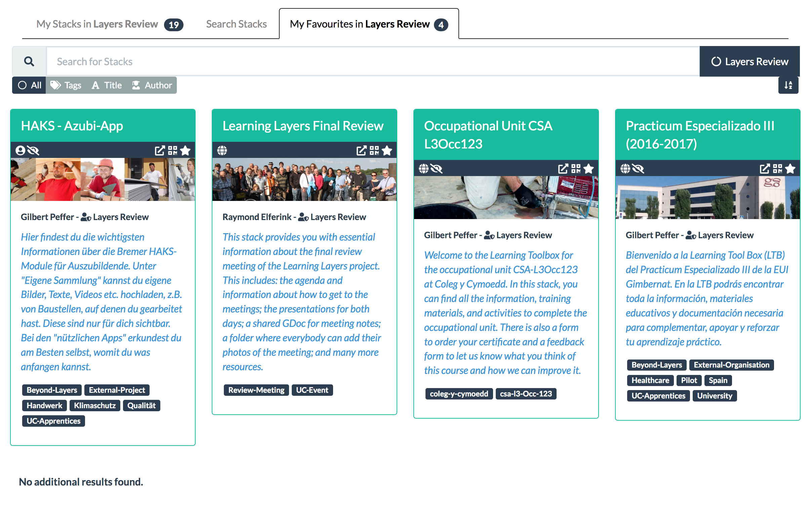Show QR code for HAKS - Azubi-App
812x506 pixels.
[x=172, y=151]
